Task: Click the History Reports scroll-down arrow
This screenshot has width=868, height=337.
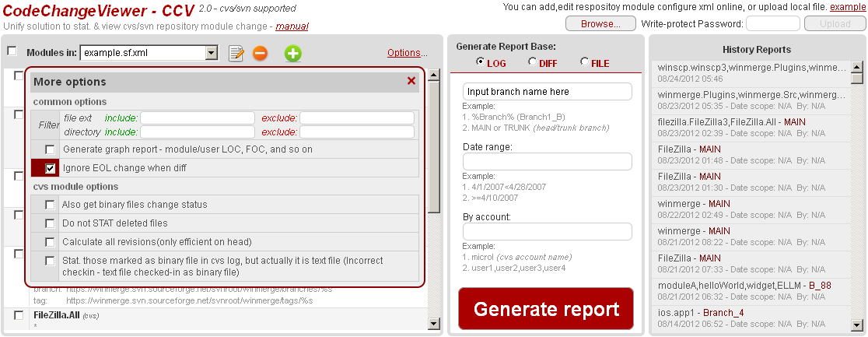Action: 857,325
